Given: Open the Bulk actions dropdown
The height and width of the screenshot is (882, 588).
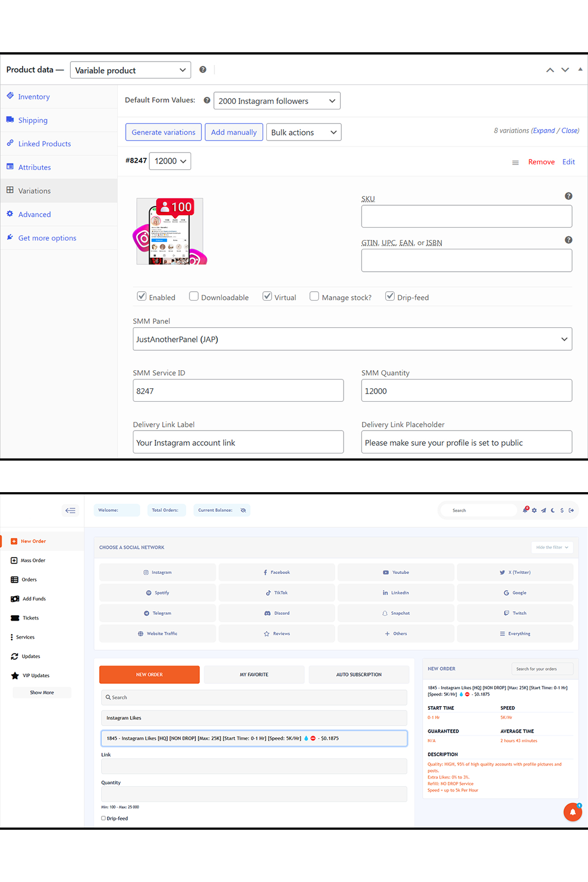Looking at the screenshot, I should tap(303, 132).
